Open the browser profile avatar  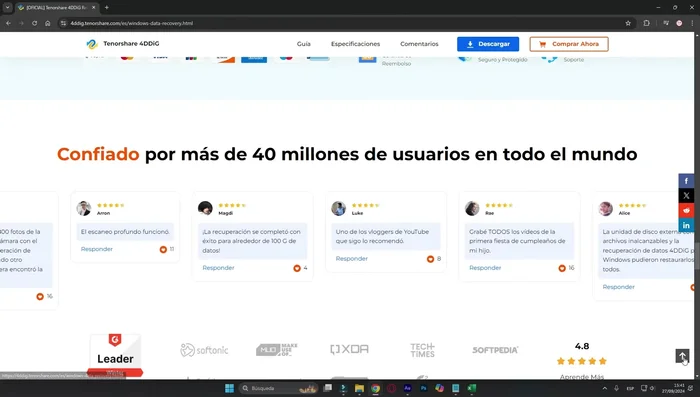click(679, 23)
